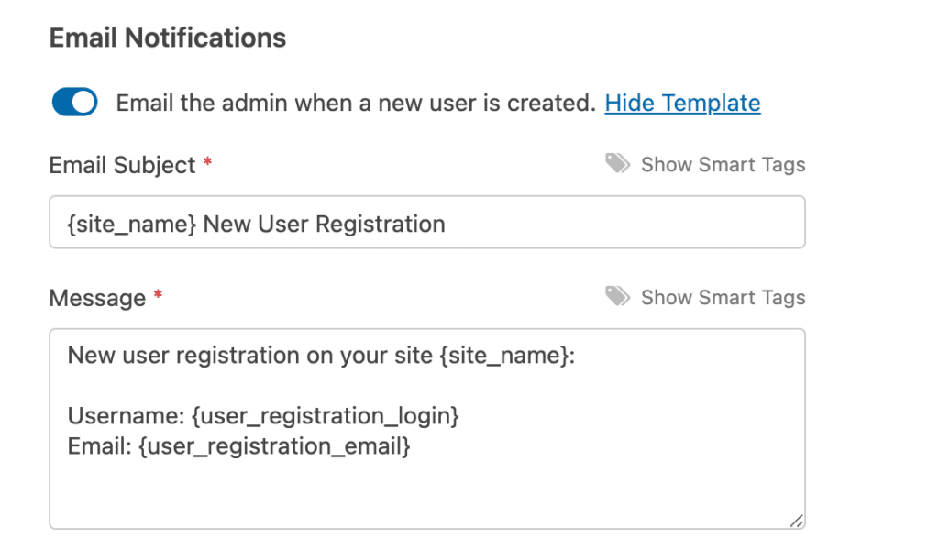Image resolution: width=939 pixels, height=560 pixels.
Task: Show Smart Tags for Message field
Action: 723,297
